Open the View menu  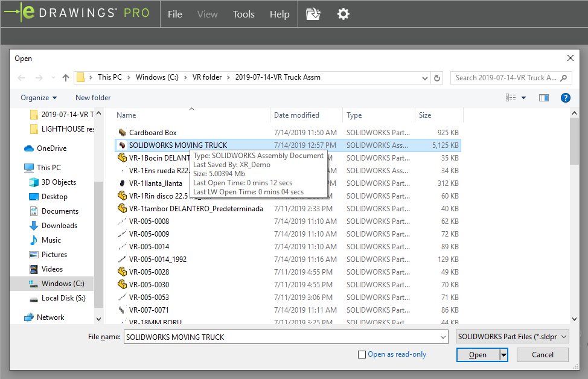coord(208,14)
